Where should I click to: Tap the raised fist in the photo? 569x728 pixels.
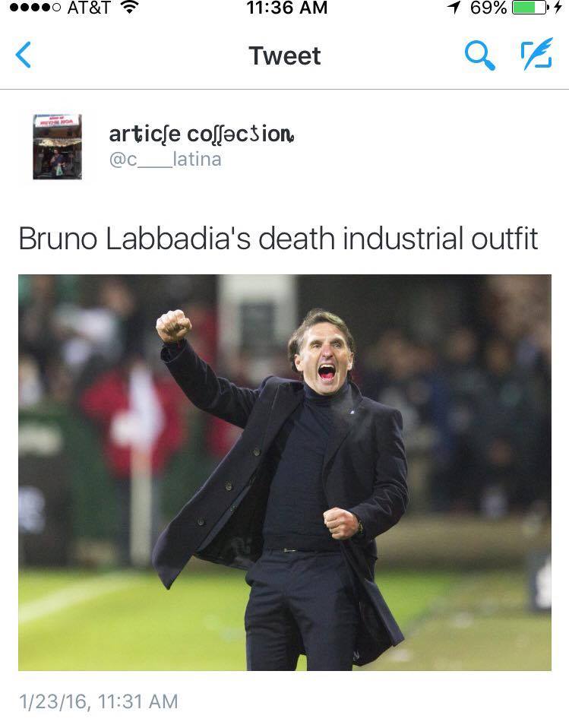click(173, 326)
